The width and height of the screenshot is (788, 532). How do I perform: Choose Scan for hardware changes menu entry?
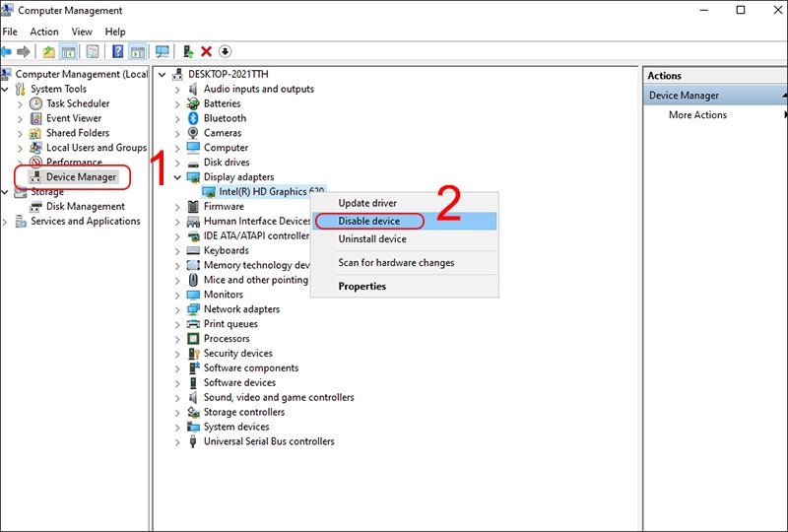pyautogui.click(x=405, y=262)
